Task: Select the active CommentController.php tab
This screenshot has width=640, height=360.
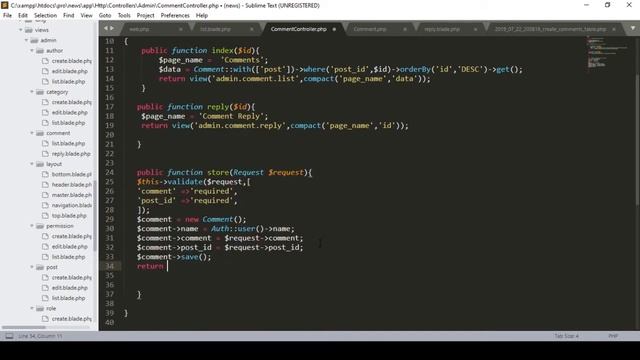Action: [298, 29]
